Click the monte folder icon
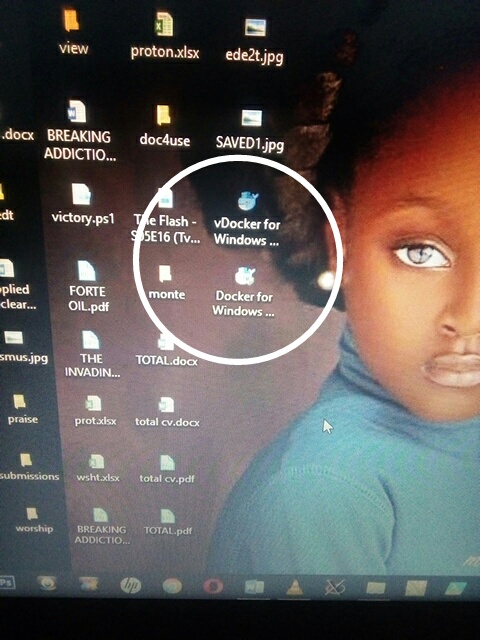 (167, 282)
